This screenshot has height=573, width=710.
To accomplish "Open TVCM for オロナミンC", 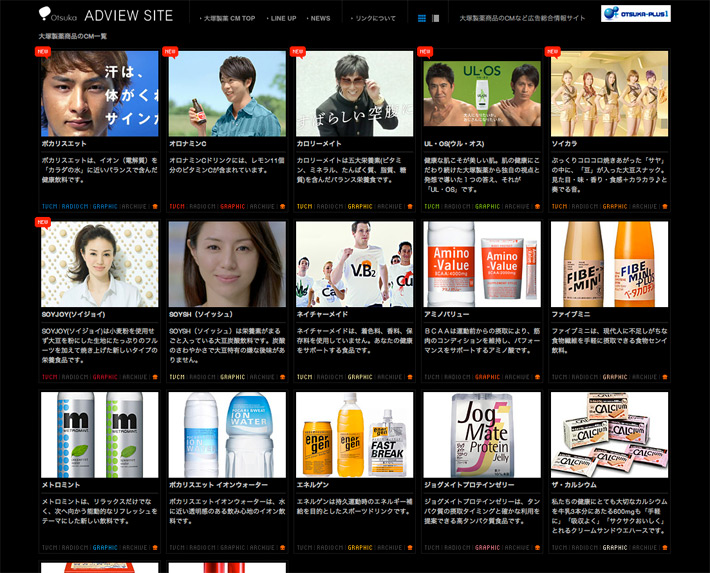I will tap(177, 207).
